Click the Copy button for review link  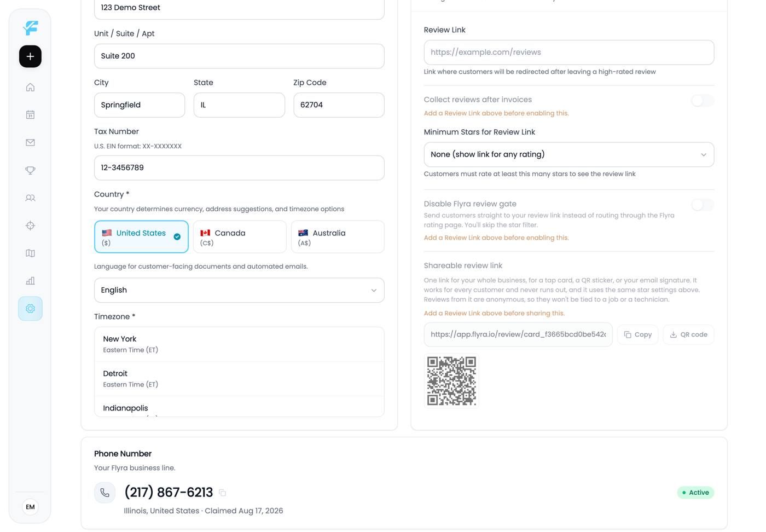pos(638,334)
